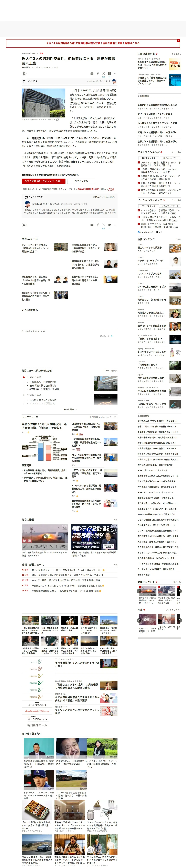Image resolution: width=186 pixels, height=868 pixels.
Task: Open STYLE MAGAZINE logo link
Action: (x=37, y=704)
